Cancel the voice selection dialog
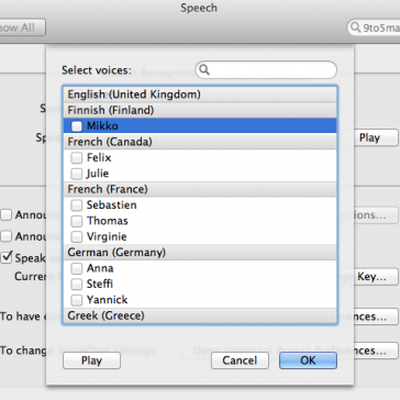The image size is (400, 400). [240, 360]
